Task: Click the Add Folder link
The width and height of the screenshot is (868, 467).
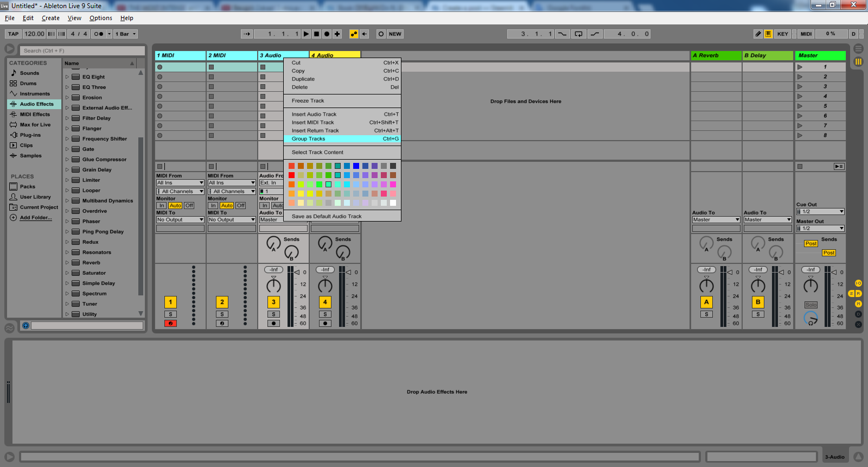Action: point(36,217)
